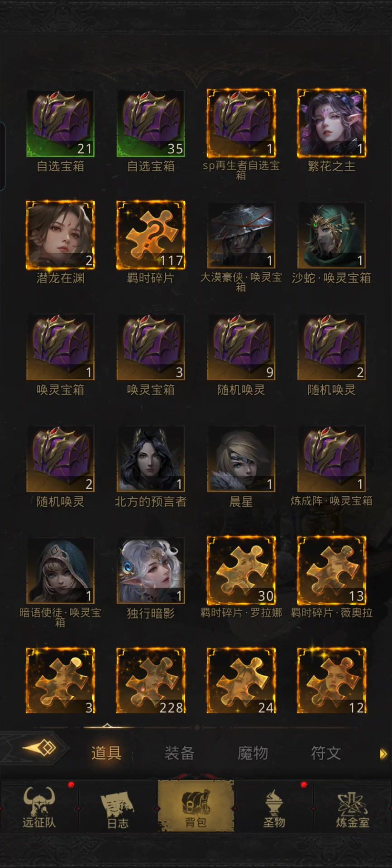Select the 羁时碎片·罗拉娜 fragment
This screenshot has height=868, width=392.
tap(241, 571)
